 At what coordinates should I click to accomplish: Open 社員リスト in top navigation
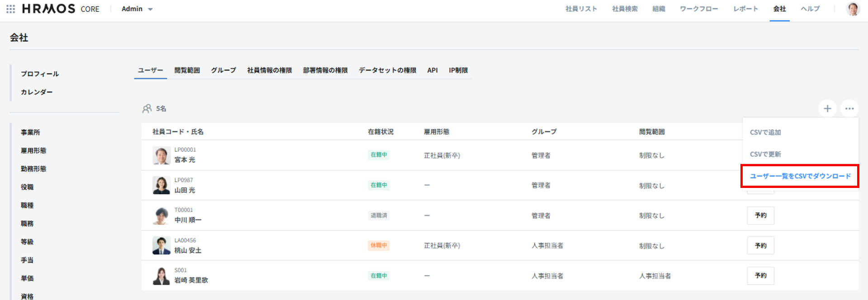pyautogui.click(x=581, y=9)
